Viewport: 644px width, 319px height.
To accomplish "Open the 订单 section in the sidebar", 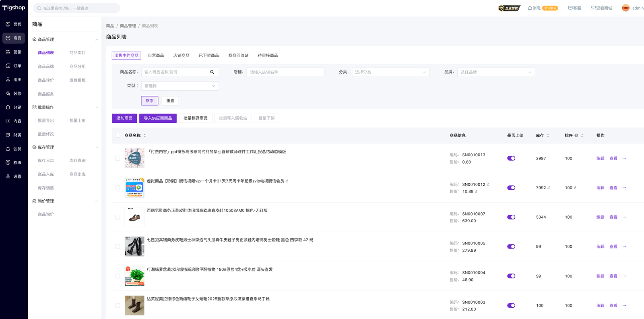I will point(14,66).
